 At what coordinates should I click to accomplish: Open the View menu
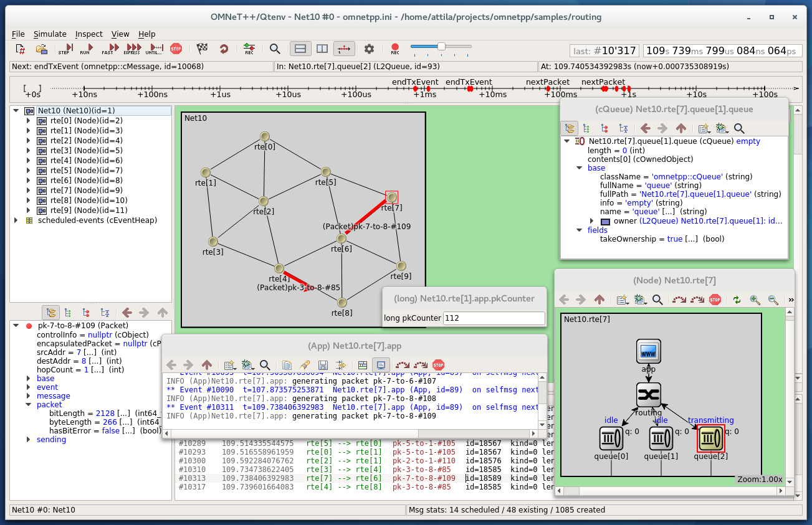(120, 34)
